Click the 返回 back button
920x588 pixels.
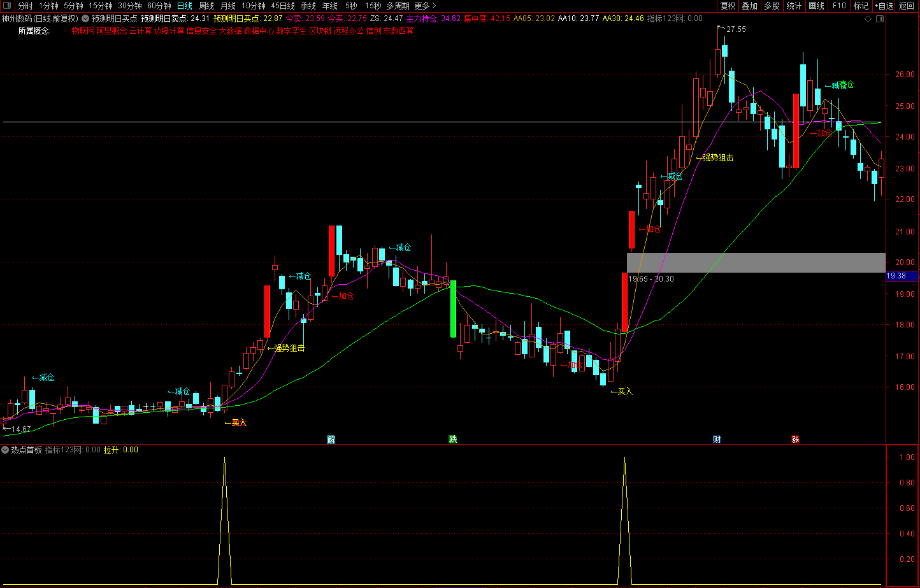pos(906,6)
